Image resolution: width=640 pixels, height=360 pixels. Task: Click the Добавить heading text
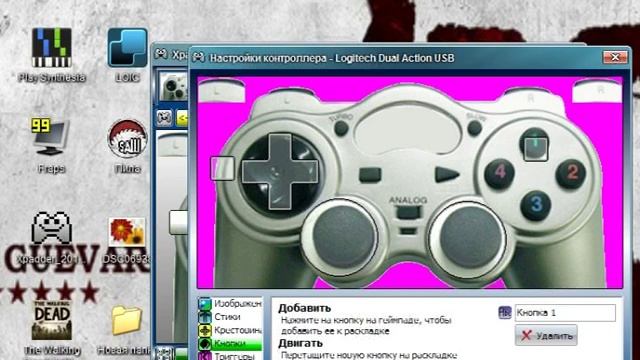pos(304,308)
